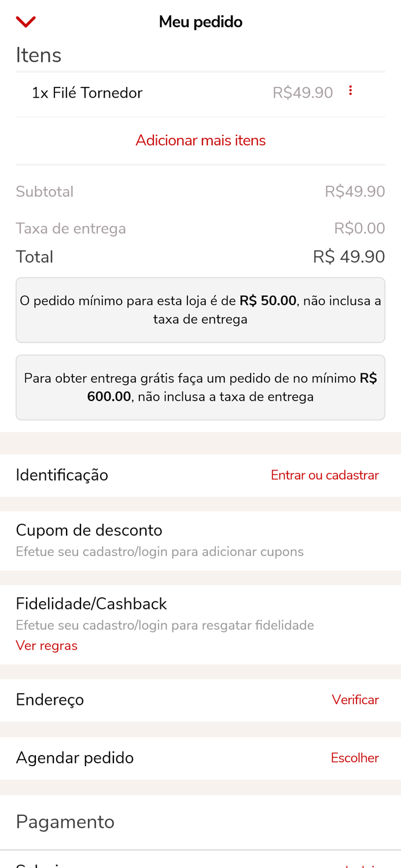The height and width of the screenshot is (868, 401).
Task: Expand the Pagamento section
Action: 65,821
